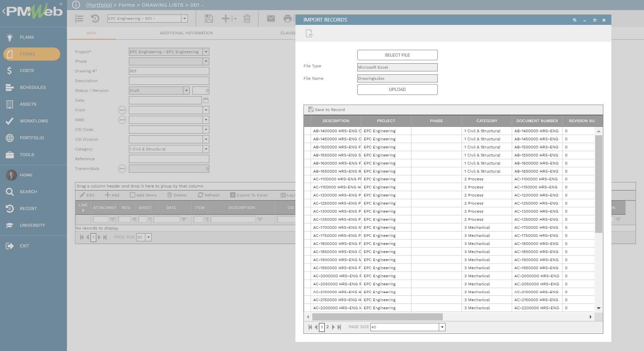Click the import document icon in Import Records dialog
The height and width of the screenshot is (351, 644).
(309, 33)
